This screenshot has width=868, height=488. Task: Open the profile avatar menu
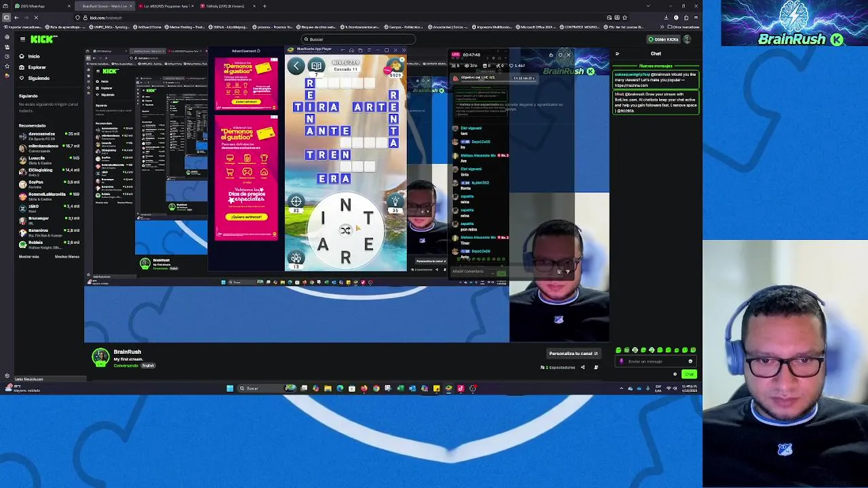click(x=687, y=39)
